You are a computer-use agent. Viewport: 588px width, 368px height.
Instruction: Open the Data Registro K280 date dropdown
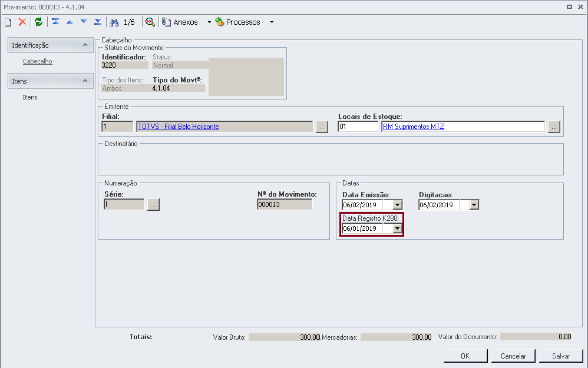point(398,228)
